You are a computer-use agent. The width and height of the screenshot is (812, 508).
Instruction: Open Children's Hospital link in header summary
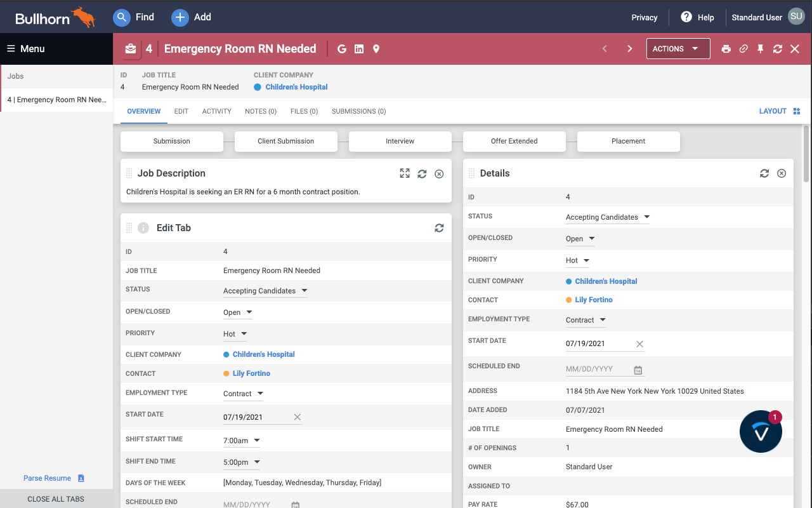[x=297, y=87]
